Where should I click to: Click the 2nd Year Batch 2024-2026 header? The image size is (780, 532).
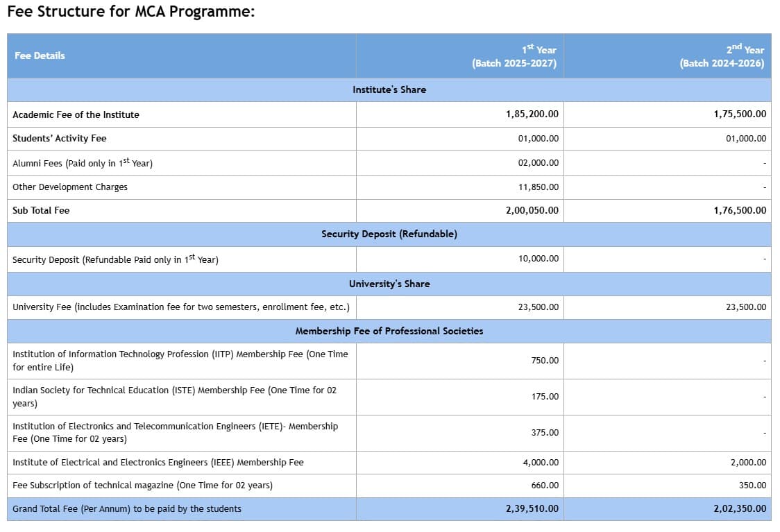pos(722,56)
